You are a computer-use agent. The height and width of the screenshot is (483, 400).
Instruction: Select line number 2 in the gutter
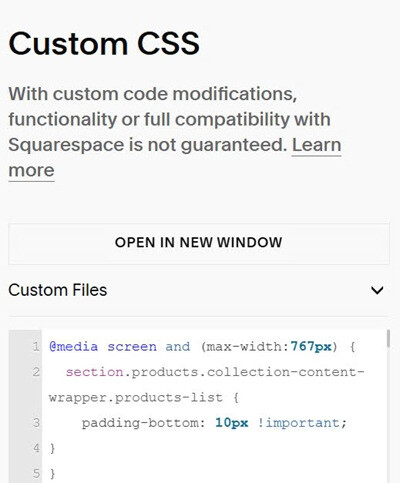pyautogui.click(x=36, y=372)
